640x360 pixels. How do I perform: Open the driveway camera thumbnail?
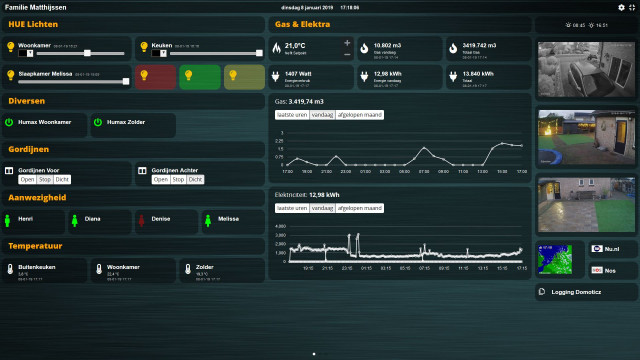tap(586, 69)
